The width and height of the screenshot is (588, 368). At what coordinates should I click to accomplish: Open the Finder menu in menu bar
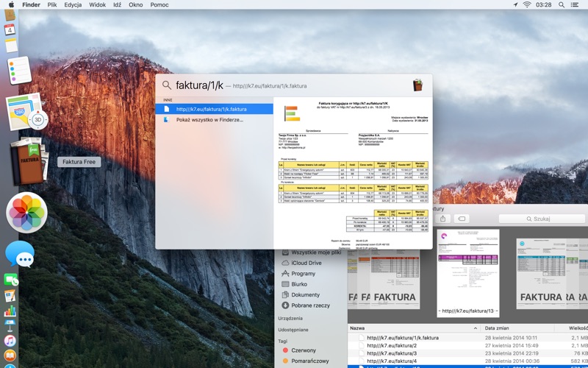pos(31,5)
